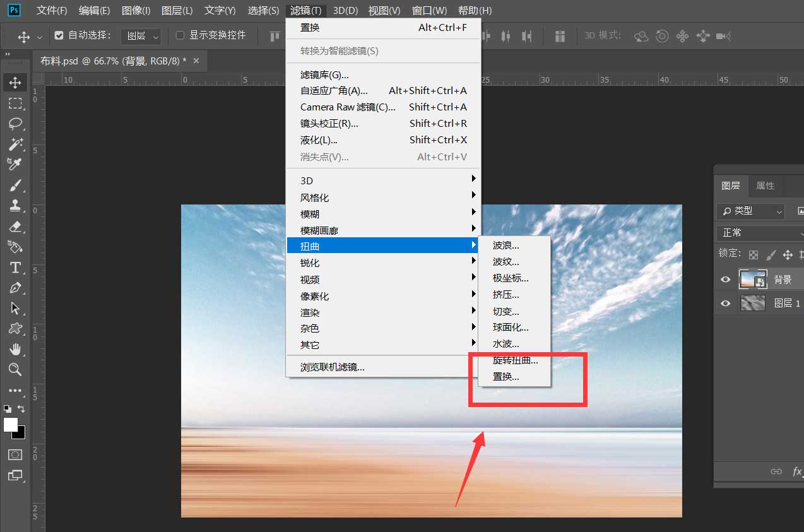Click the Change Screen Mode icon

point(15,475)
